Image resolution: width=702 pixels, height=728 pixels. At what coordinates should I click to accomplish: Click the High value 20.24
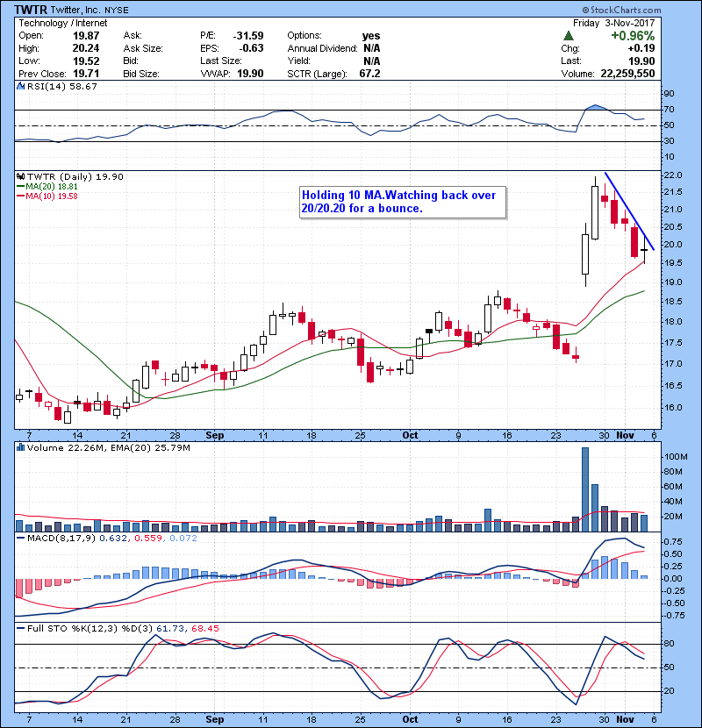[86, 48]
